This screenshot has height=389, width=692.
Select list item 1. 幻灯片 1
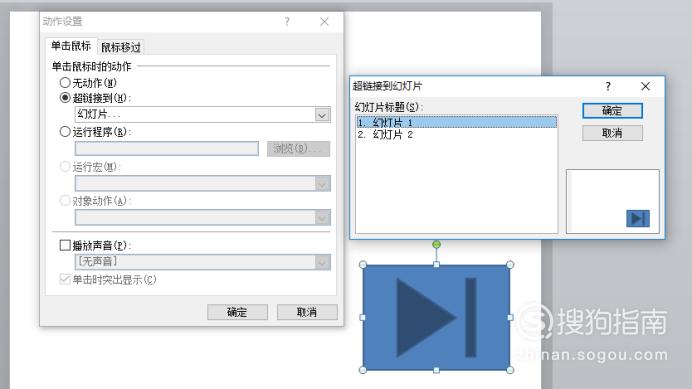[x=457, y=122]
